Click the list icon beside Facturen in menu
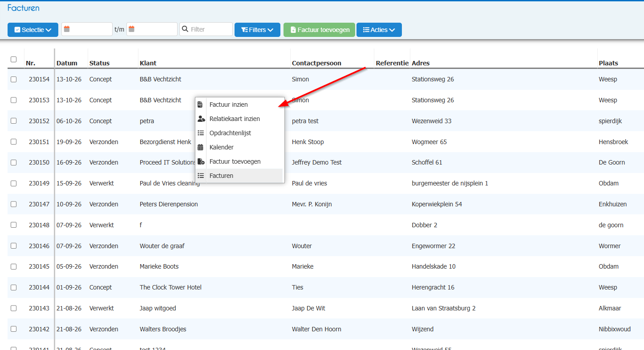 (201, 176)
